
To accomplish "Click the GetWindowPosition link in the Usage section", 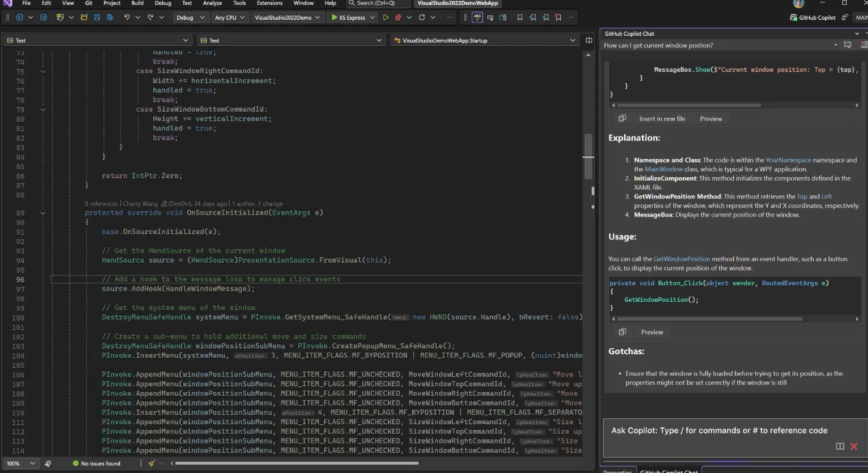I will (x=681, y=258).
